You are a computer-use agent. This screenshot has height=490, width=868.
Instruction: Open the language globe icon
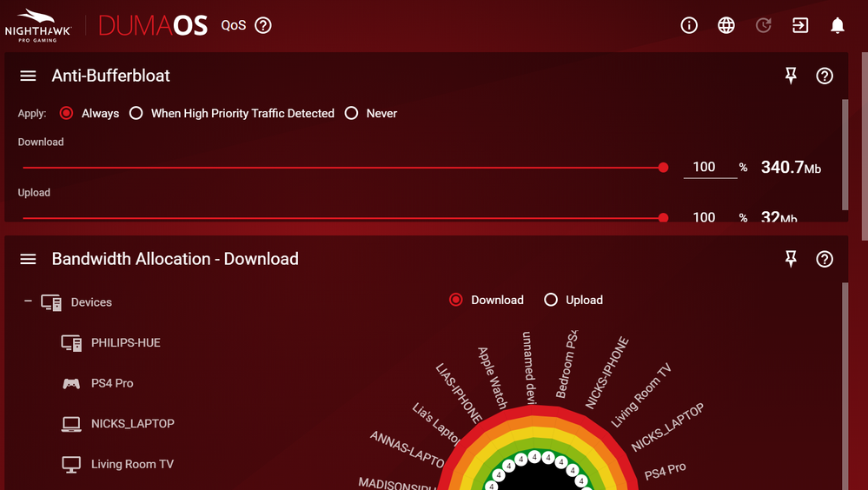pos(726,25)
